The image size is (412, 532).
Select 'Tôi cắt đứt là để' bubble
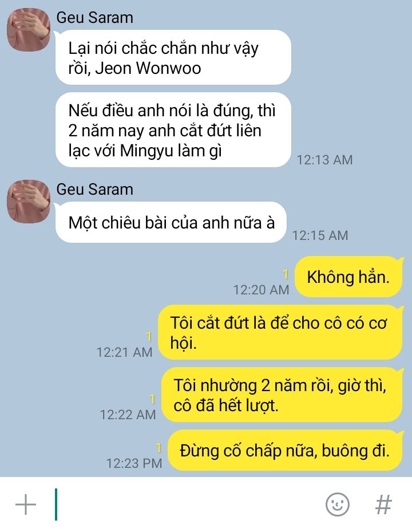tap(280, 332)
